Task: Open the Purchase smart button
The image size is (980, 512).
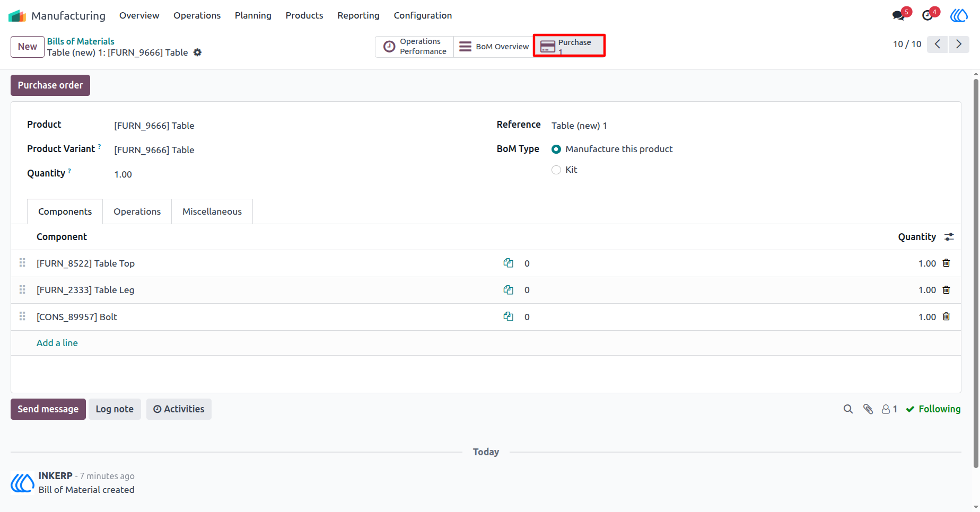Action: coord(569,46)
